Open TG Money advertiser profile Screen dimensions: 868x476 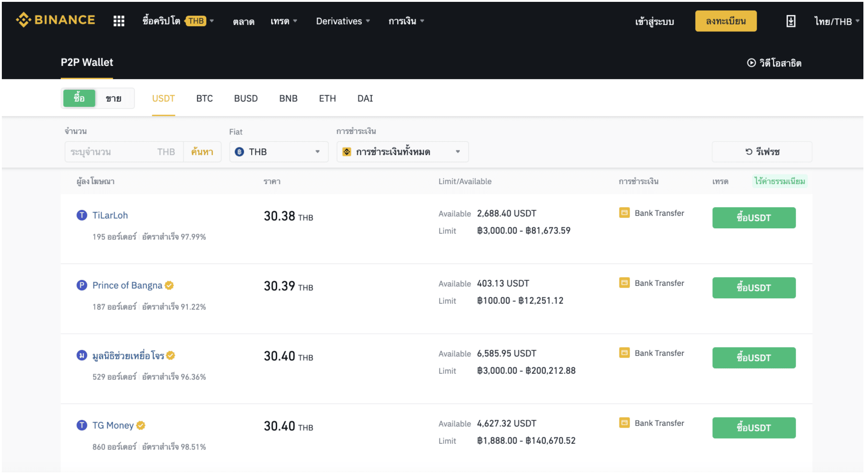[x=113, y=425]
